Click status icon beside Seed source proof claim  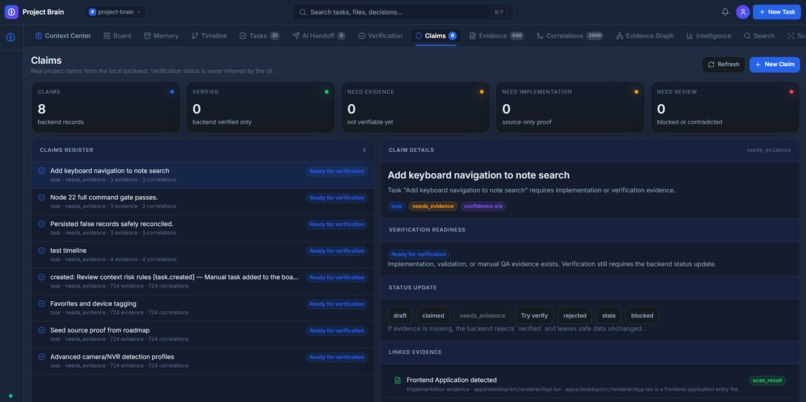(42, 330)
